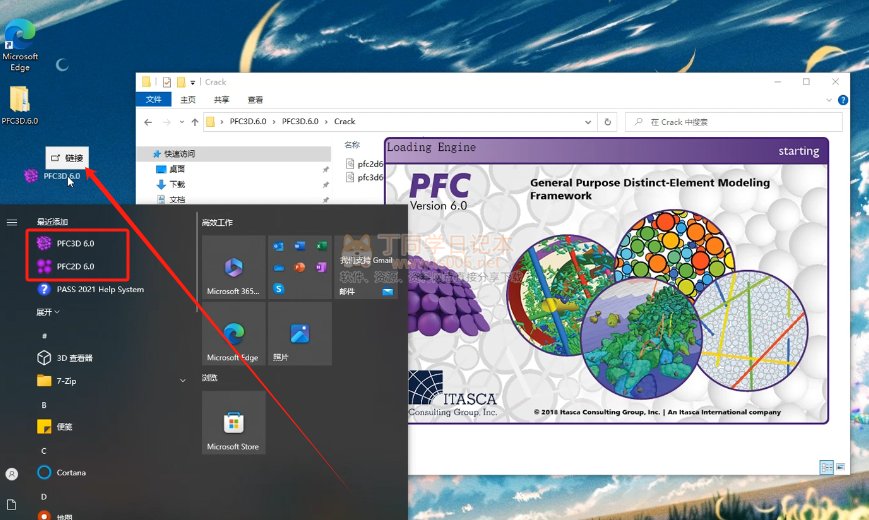Screen dimensions: 869x520
Task: Open the Microsoft Store tile
Action: pos(233,422)
